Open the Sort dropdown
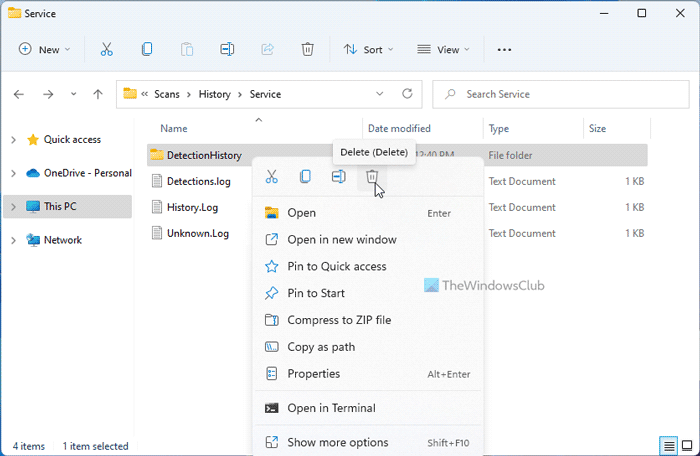 (368, 50)
